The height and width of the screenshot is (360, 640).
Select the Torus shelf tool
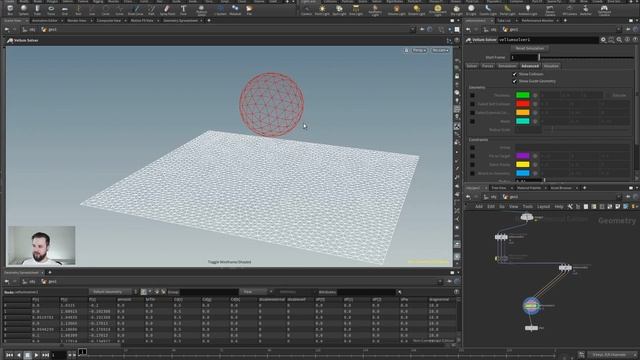click(51, 10)
